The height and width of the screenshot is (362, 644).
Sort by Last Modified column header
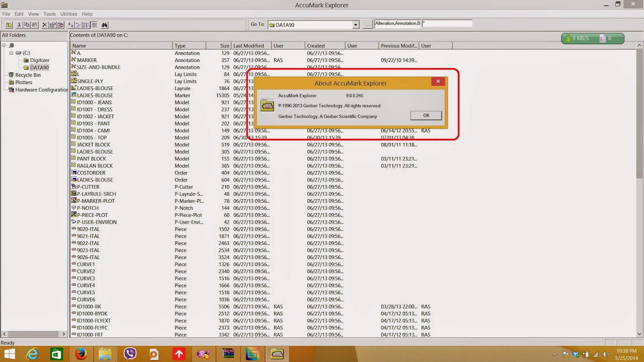point(251,45)
